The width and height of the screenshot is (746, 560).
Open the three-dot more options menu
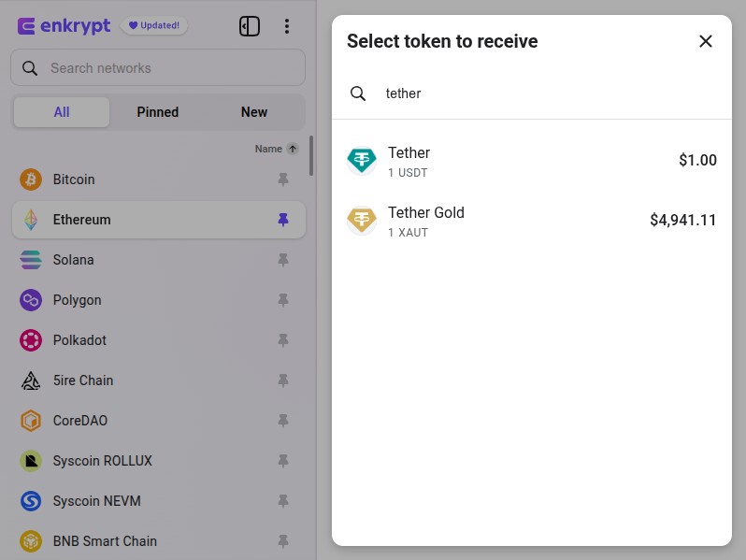pyautogui.click(x=286, y=26)
